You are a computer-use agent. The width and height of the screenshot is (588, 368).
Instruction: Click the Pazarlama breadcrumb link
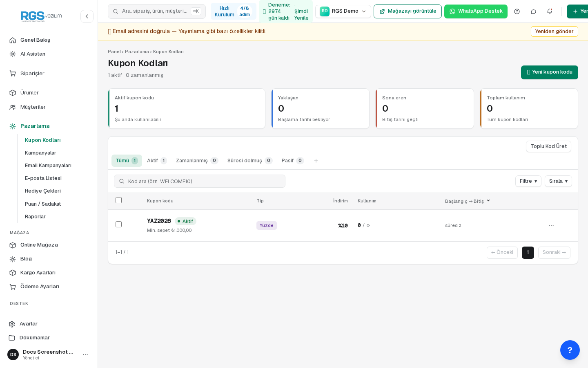tap(137, 52)
